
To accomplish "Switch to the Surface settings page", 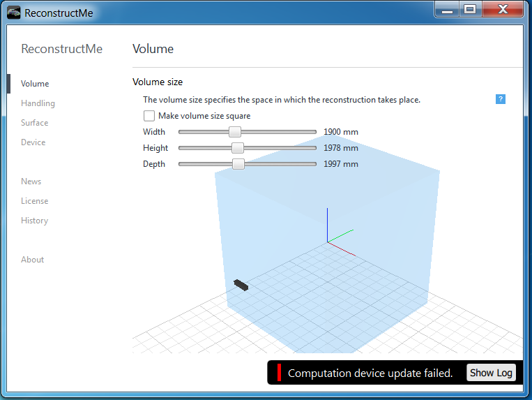I will click(x=35, y=123).
